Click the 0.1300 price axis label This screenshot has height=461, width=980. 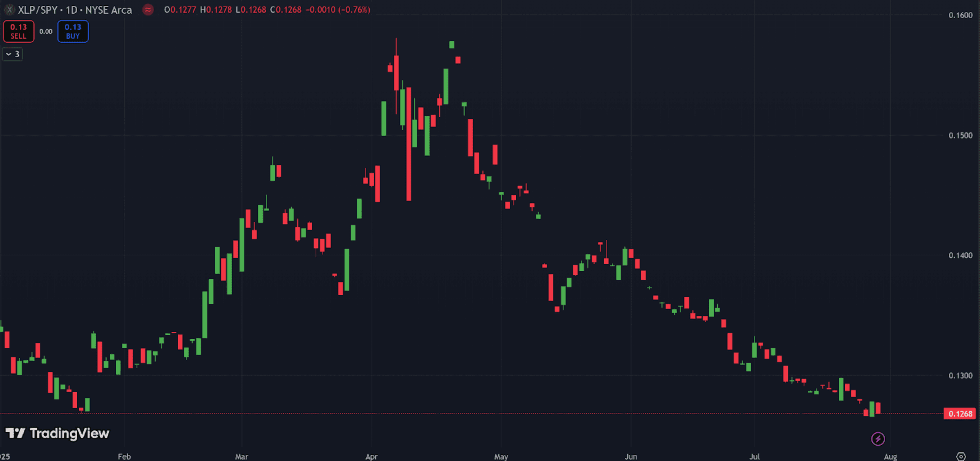tap(960, 376)
